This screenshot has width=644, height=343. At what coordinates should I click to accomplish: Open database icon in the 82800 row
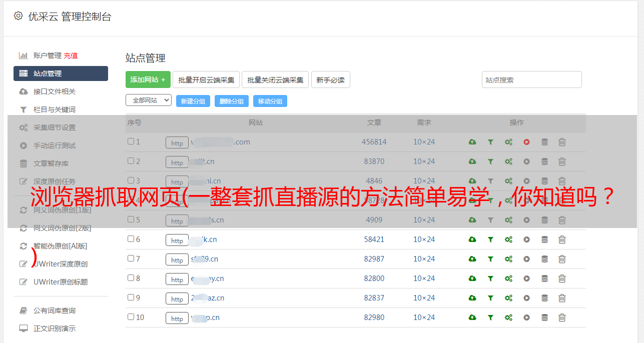[x=544, y=278]
